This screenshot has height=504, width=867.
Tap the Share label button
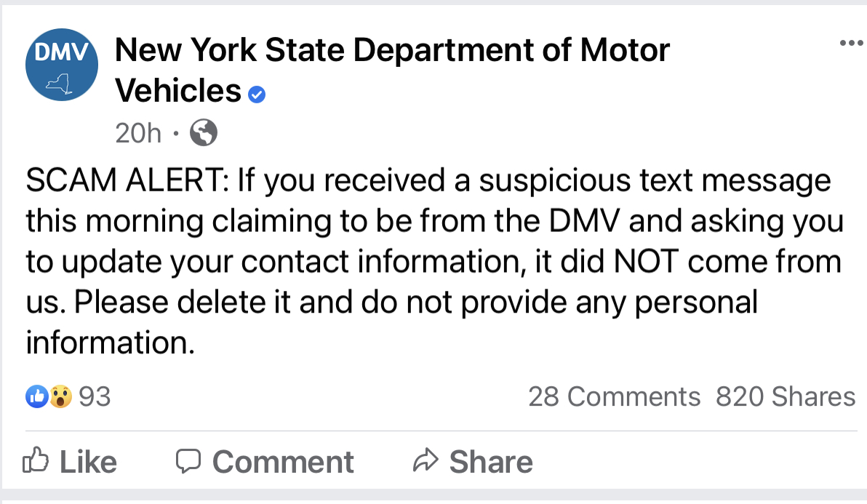tap(491, 462)
